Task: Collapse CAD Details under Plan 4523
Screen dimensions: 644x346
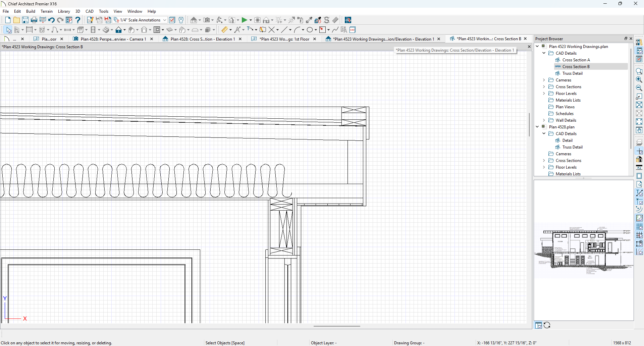Action: point(544,53)
